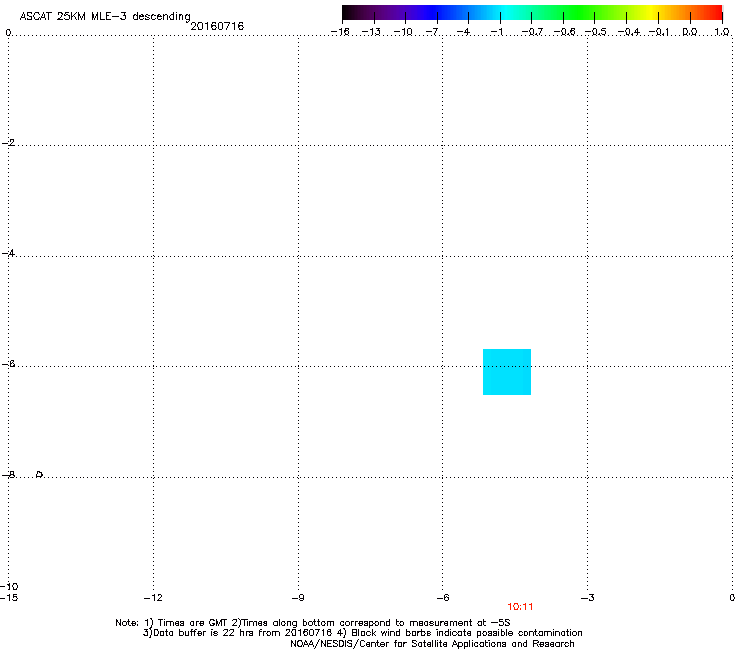Click the color bar's green section
Screen dimensions: 740x650
click(580, 13)
